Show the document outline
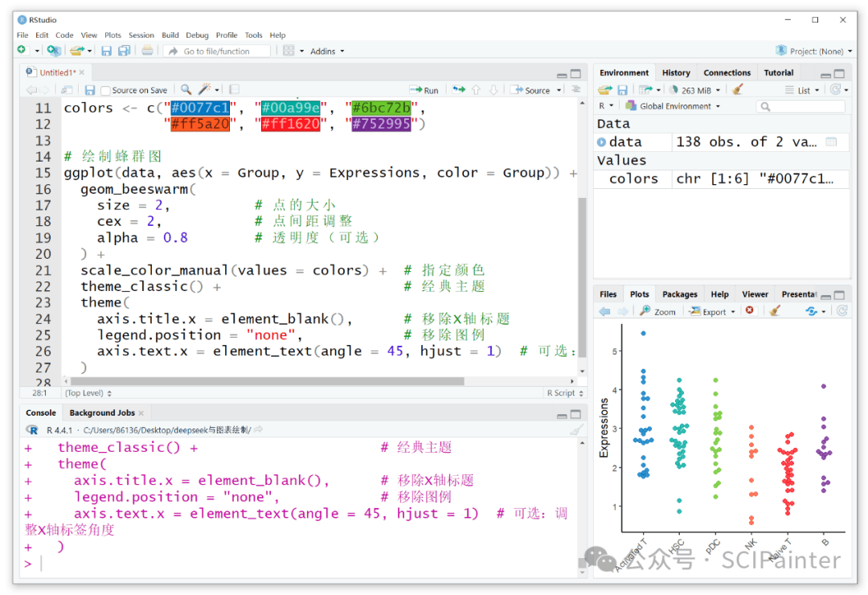868x595 pixels. point(575,90)
